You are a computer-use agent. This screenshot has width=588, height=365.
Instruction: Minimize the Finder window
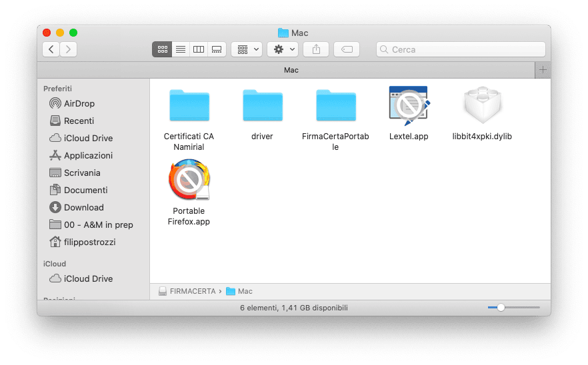pyautogui.click(x=60, y=33)
